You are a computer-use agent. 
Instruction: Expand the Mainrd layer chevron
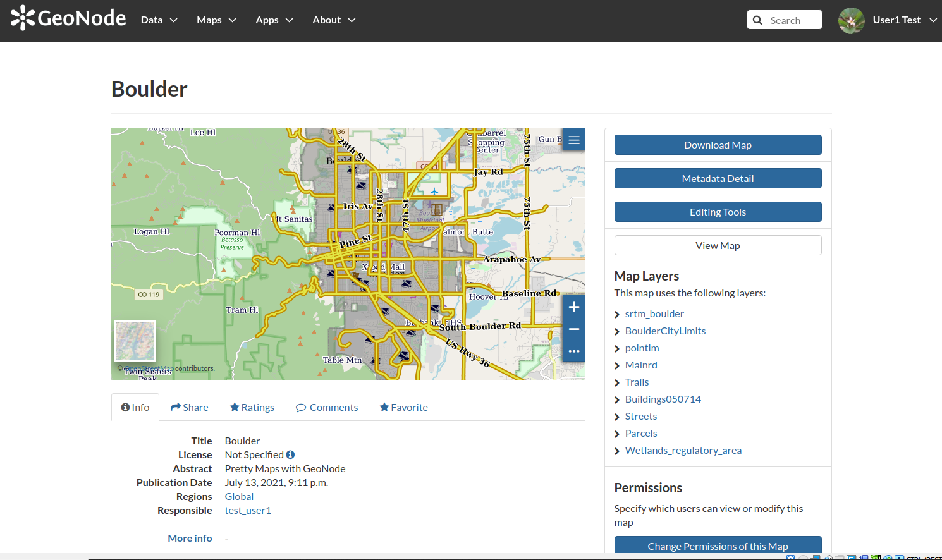pos(617,365)
